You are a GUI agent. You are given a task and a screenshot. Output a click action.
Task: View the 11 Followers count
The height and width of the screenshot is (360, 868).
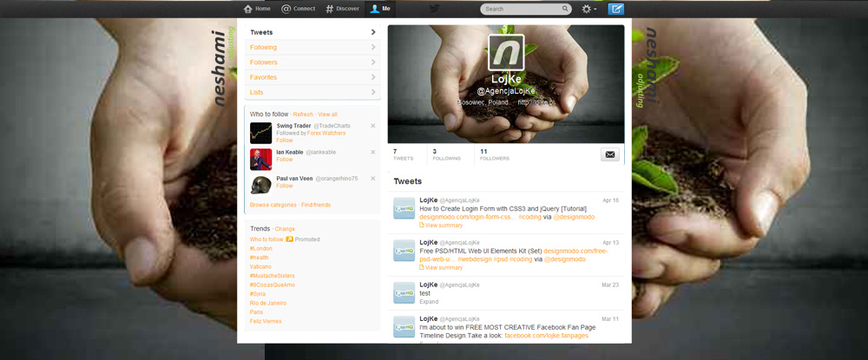(x=495, y=154)
